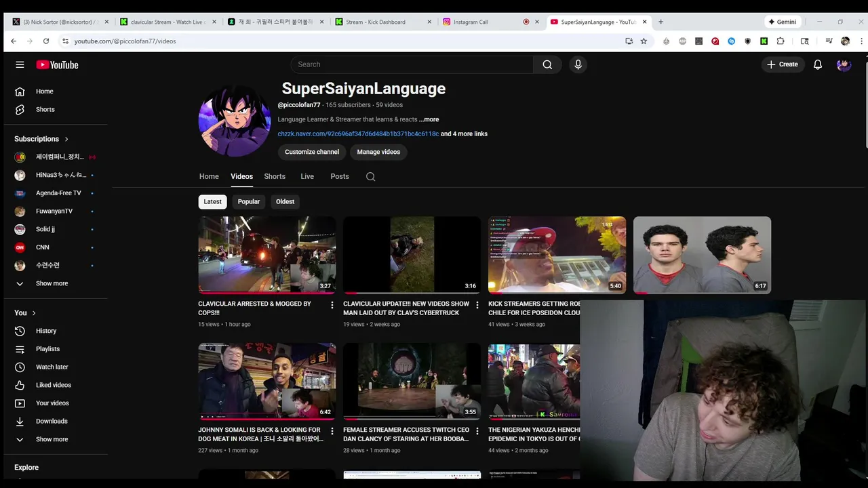Switch to the channel Videos tab
Screen dimensions: 868x488
coord(241,176)
